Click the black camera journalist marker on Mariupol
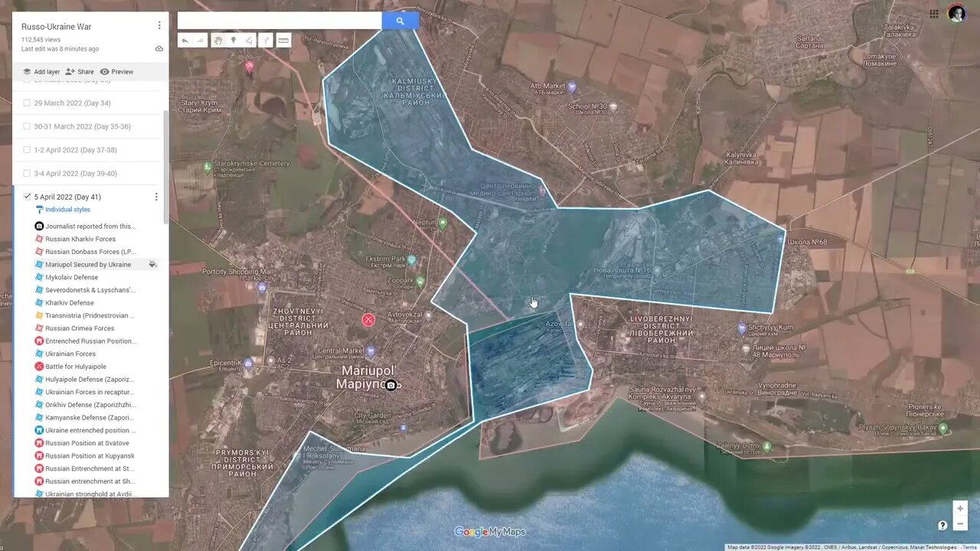The height and width of the screenshot is (551, 980). [390, 385]
